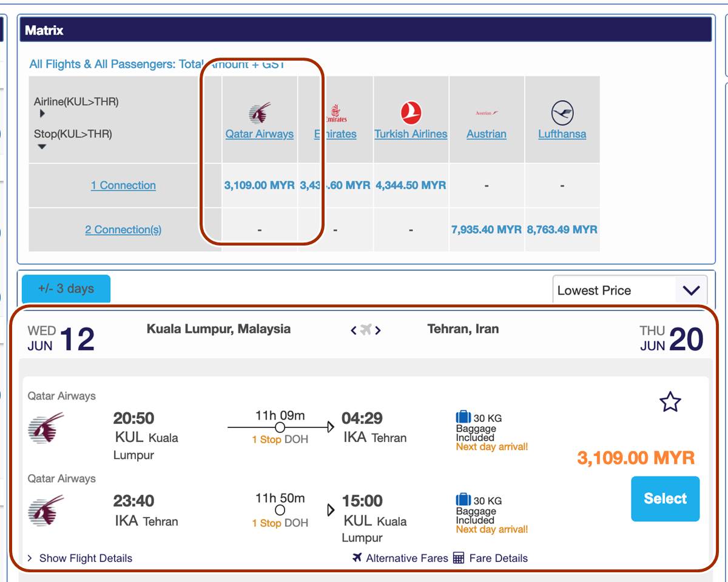Screen dimensions: 728x582
Task: Click the Matrix panel header
Action: [x=366, y=30]
